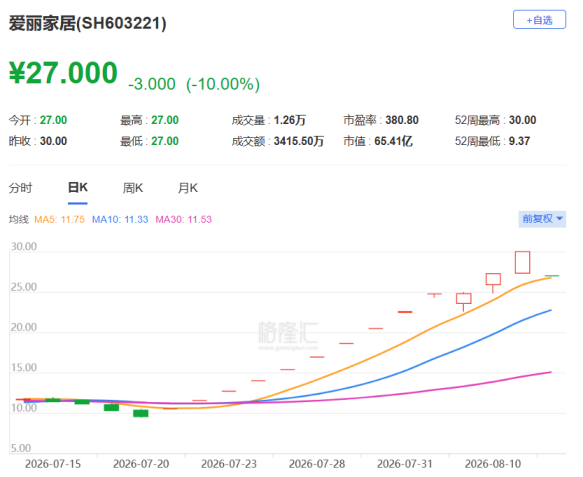Select the 日K tab

click(78, 187)
